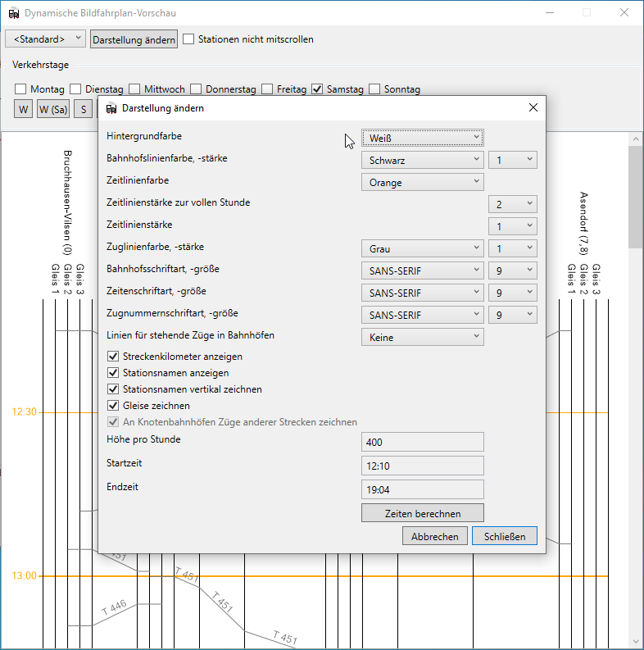Click the Darstellung ändern toolbar button
Viewport: 644px width, 650px height.
134,39
